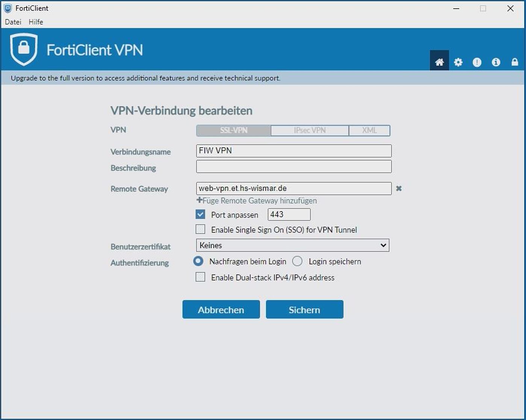Screen dimensions: 526x420
Task: Open the Hilfe menu
Action: pyautogui.click(x=36, y=22)
